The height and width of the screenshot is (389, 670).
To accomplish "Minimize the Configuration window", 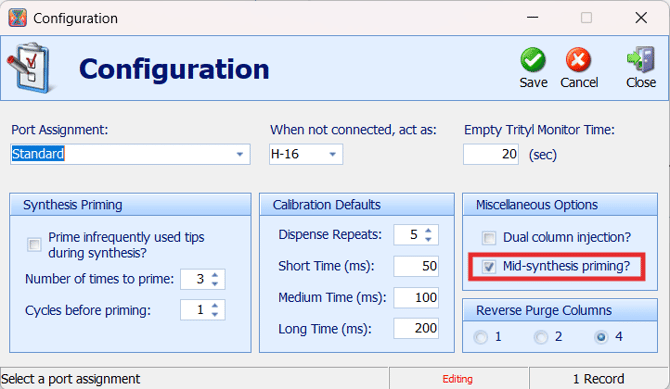I will click(532, 18).
